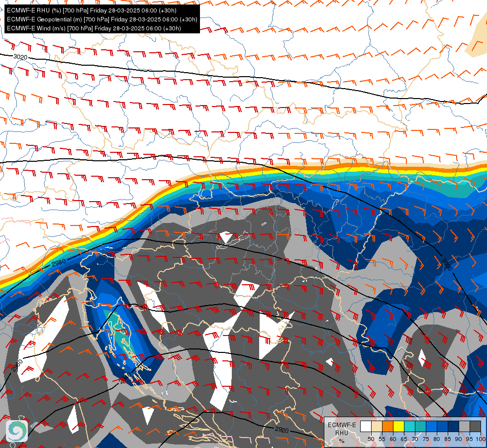Click the navy legend swatch for 85-90%
Viewport: 487px width, 448px height.
pyautogui.click(x=454, y=427)
